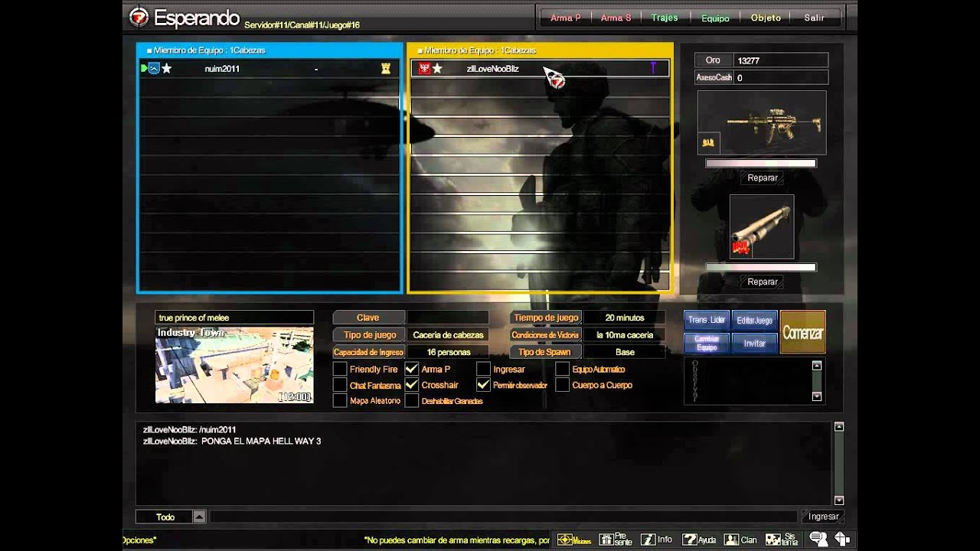980x551 pixels.
Task: Open the Trajes tab
Action: pos(665,18)
